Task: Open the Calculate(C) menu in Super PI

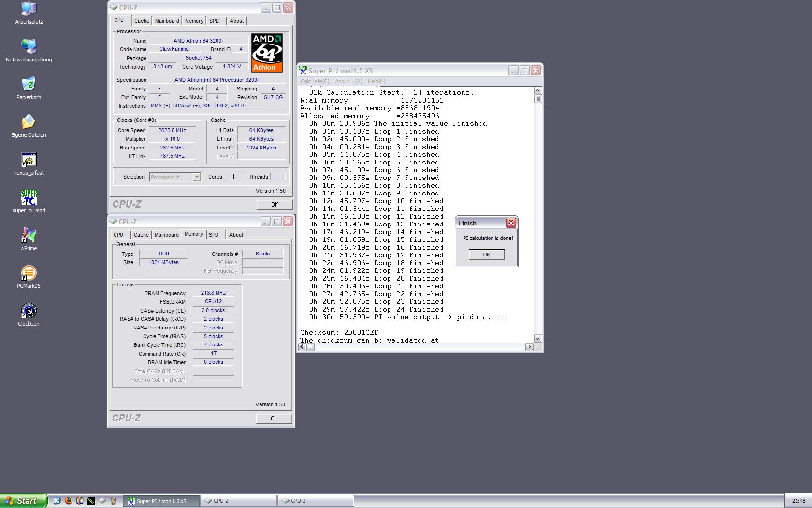Action: coord(315,81)
